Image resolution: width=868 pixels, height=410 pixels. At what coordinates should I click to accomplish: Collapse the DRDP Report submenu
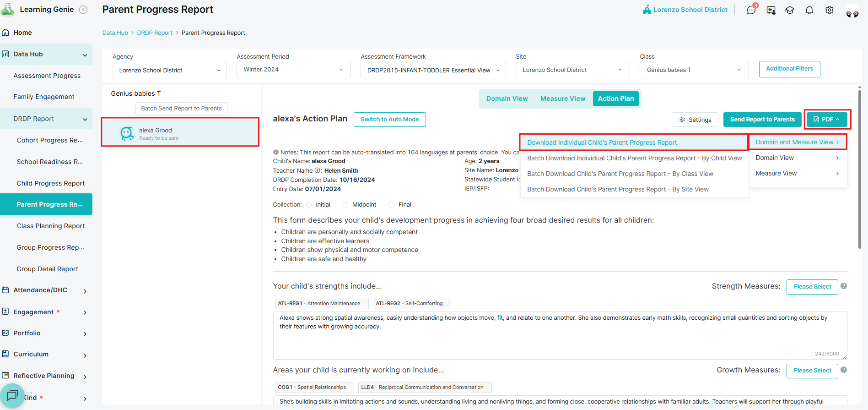(85, 120)
